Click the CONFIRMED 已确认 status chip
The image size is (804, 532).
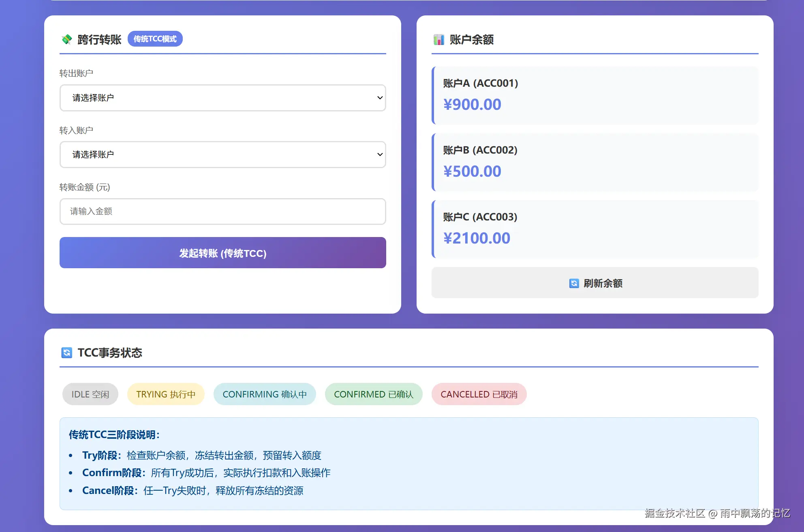(x=373, y=394)
